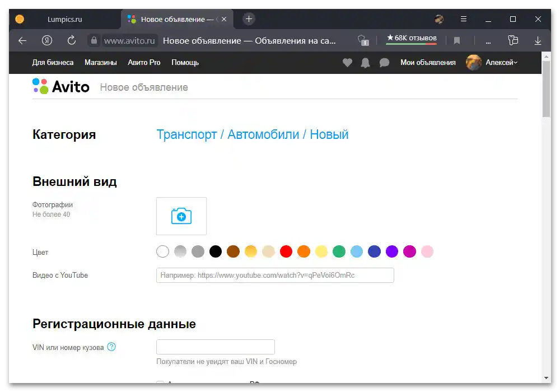Select the silver color swatch

[180, 251]
